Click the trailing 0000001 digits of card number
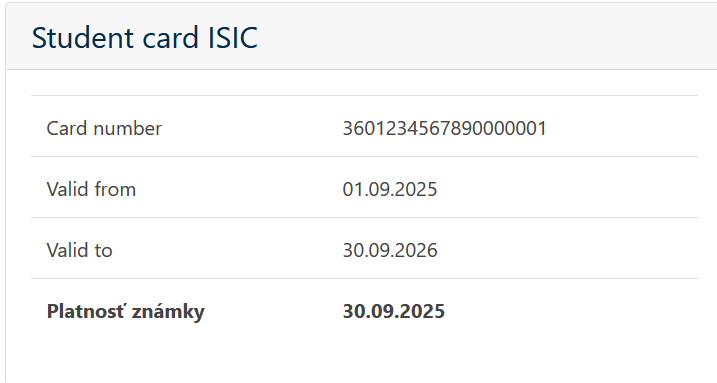The image size is (717, 383). [509, 128]
